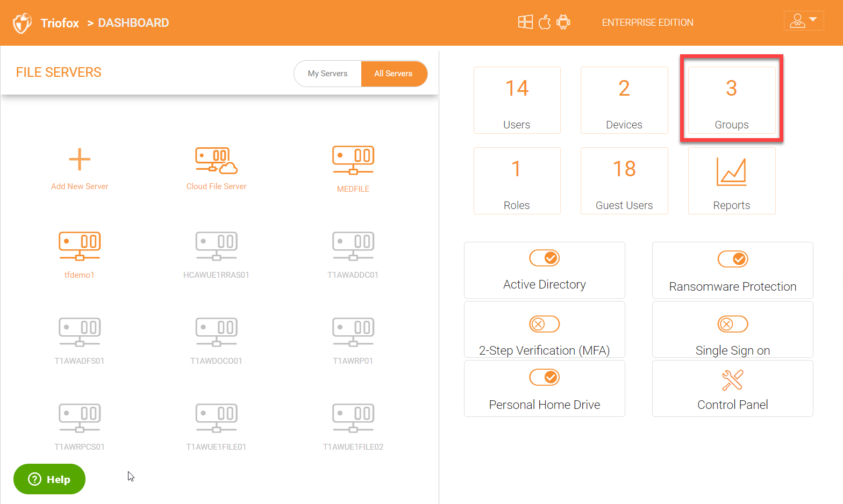Select the T1AWDOCO01 server icon
843x504 pixels.
[216, 332]
